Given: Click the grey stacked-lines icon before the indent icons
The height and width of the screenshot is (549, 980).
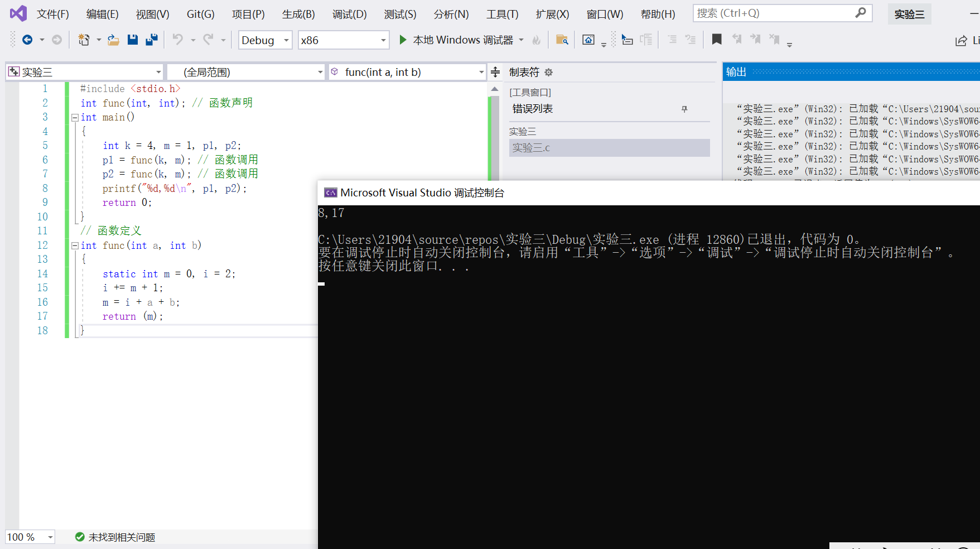Looking at the screenshot, I should pos(646,40).
